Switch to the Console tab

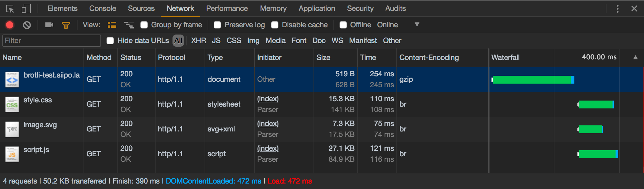pos(103,8)
